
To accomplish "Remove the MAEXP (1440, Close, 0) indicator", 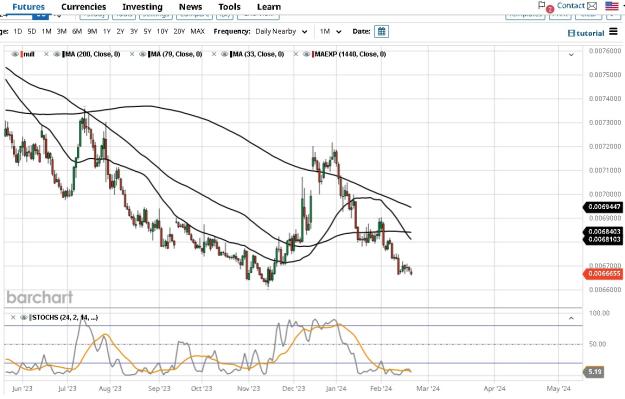I will coord(296,54).
